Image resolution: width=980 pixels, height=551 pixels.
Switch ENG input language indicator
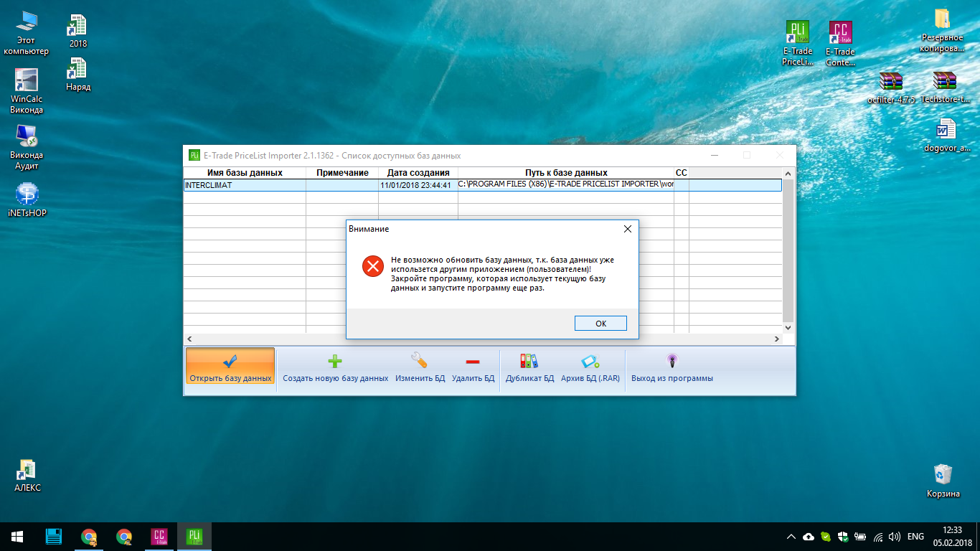coord(916,536)
